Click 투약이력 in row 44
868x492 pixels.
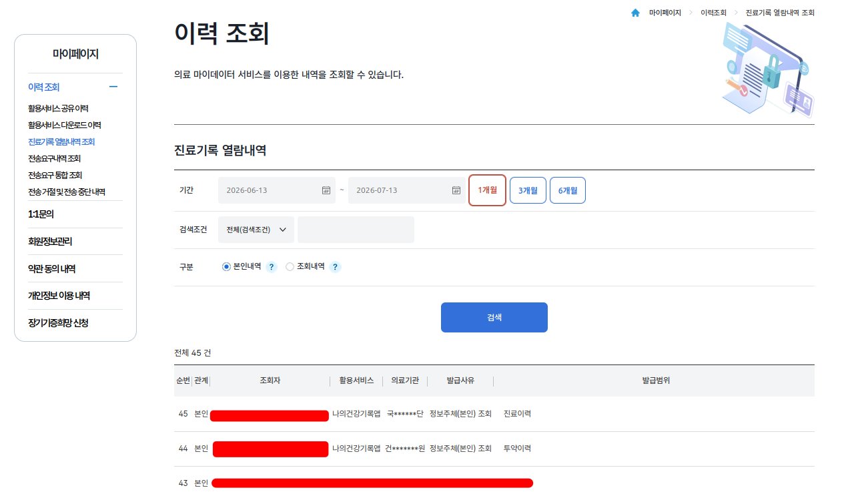[518, 449]
